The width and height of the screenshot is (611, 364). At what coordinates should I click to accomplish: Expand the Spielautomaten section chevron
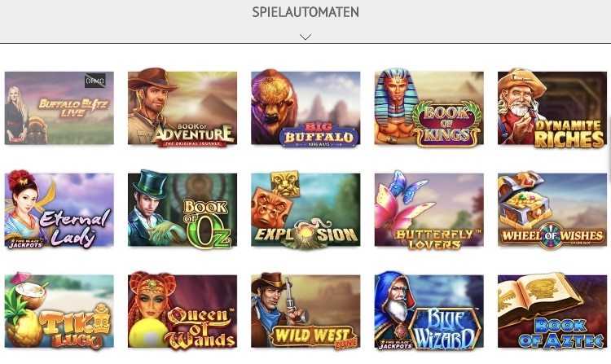pos(305,37)
